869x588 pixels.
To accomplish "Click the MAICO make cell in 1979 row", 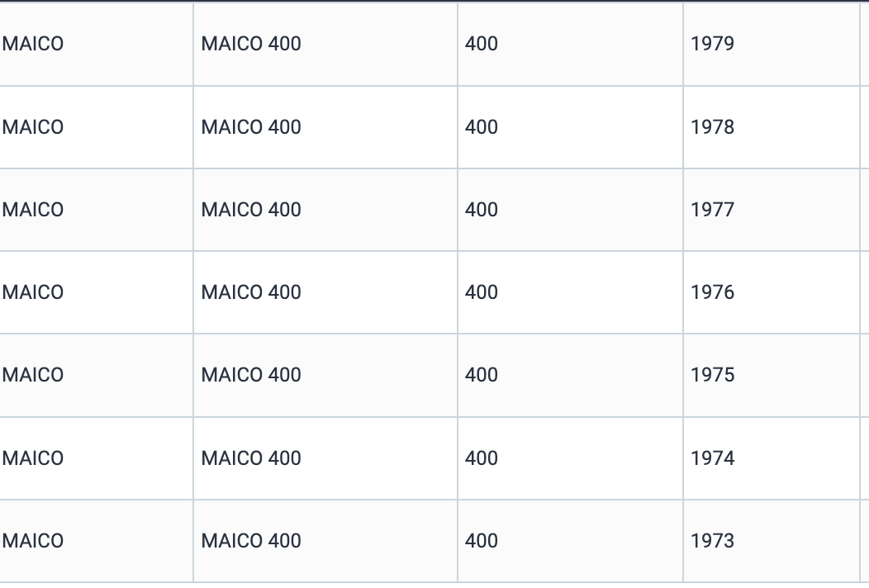I will pos(33,44).
